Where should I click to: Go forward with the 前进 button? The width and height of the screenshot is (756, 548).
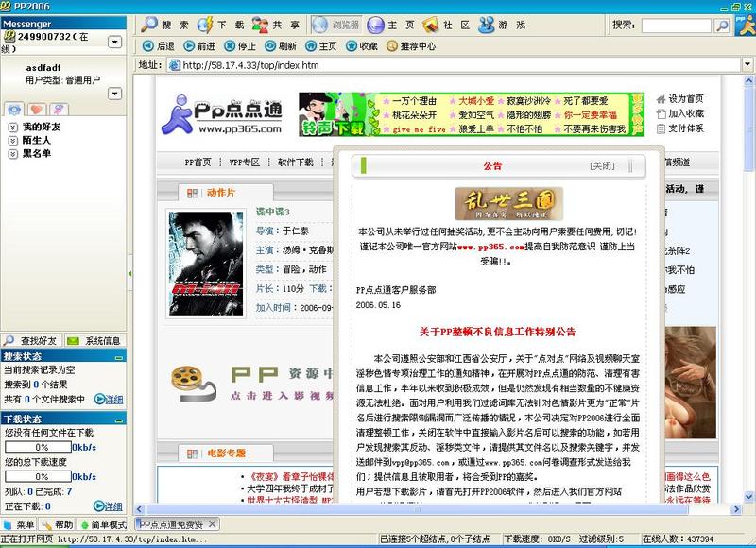pyautogui.click(x=199, y=45)
